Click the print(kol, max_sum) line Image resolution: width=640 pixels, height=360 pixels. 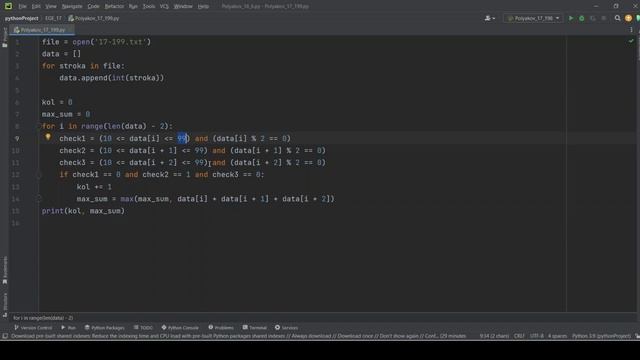pos(83,211)
